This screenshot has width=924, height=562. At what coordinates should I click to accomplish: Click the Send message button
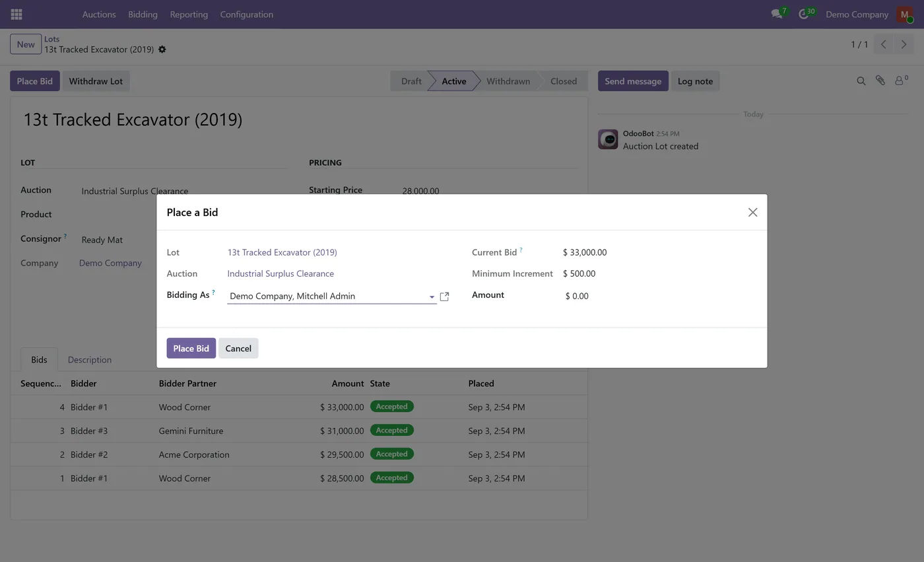pyautogui.click(x=633, y=81)
